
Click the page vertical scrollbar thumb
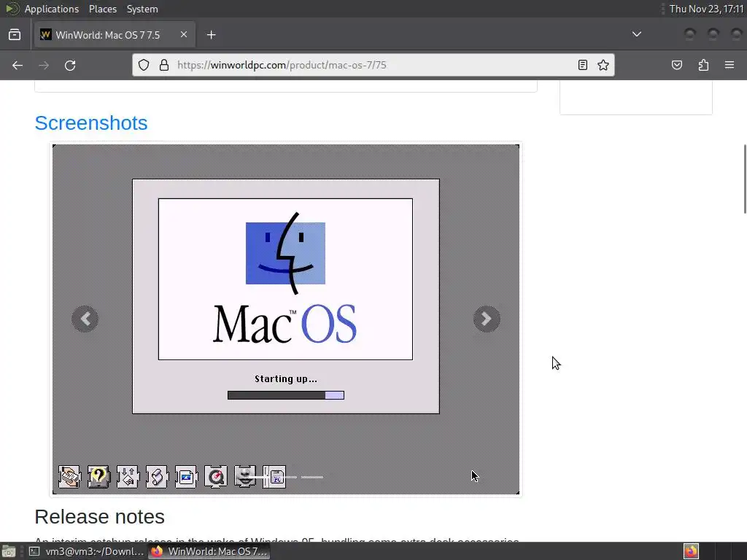click(x=745, y=179)
